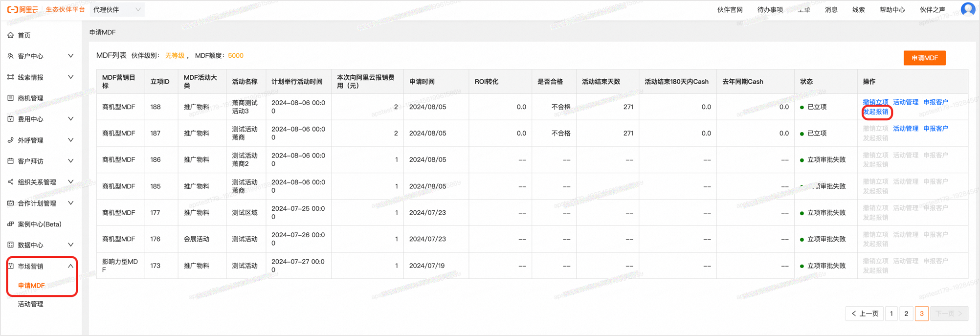Open 活动管理 in the sidebar
Image resolution: width=980 pixels, height=336 pixels.
point(31,304)
